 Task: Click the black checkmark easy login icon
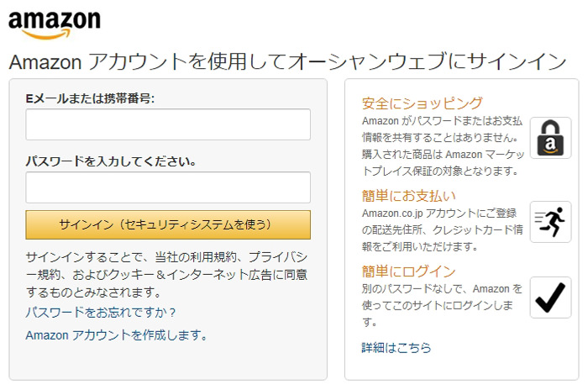point(550,298)
